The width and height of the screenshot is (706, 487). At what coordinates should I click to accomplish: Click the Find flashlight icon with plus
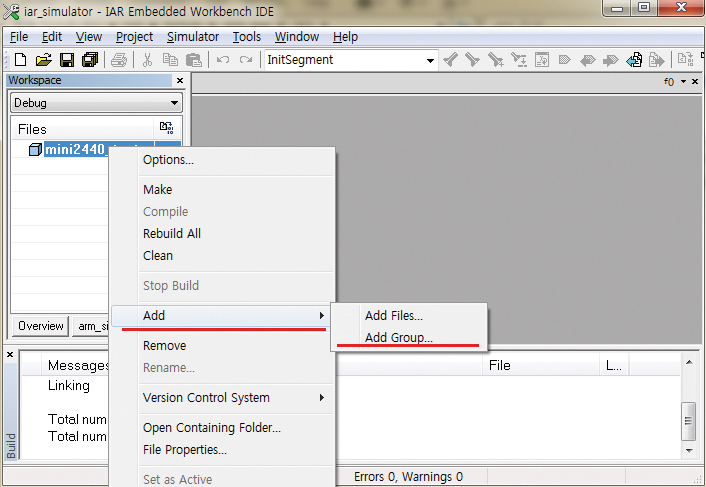coord(495,60)
